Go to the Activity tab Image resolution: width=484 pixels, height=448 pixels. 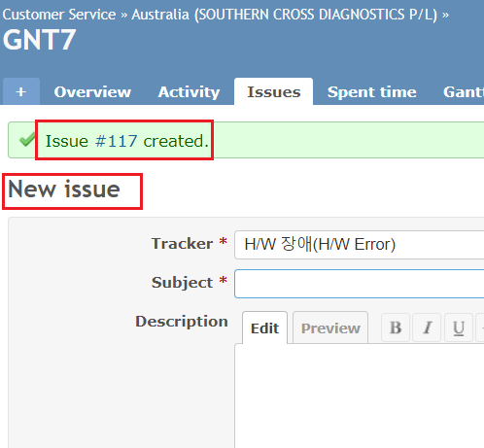pyautogui.click(x=189, y=92)
